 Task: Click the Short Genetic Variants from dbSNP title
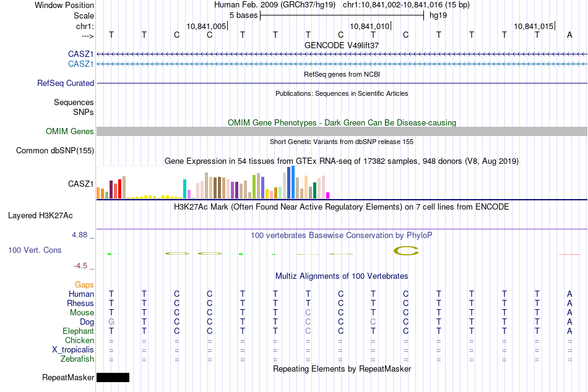point(342,142)
